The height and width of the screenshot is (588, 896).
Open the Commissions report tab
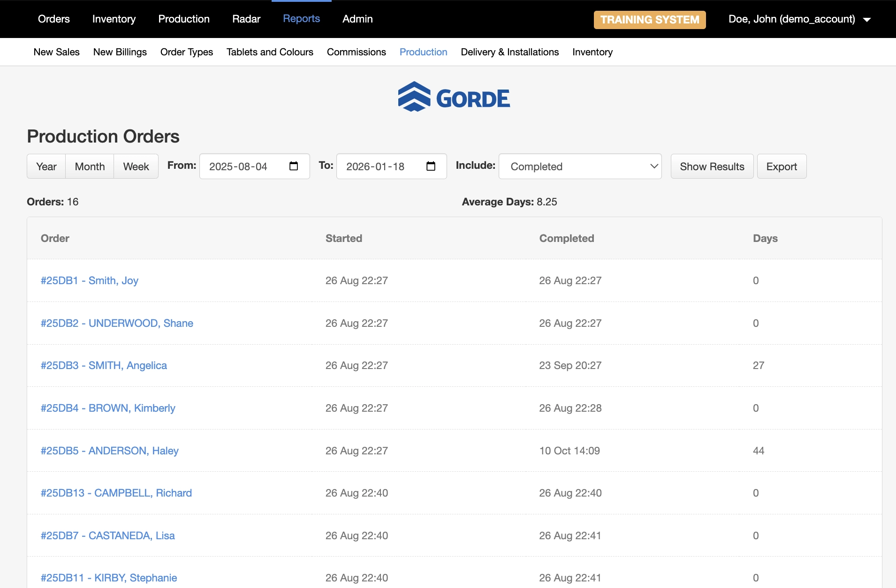click(357, 52)
